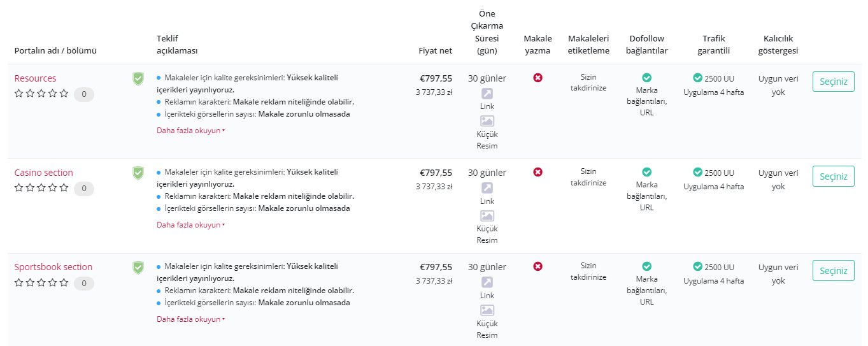Image resolution: width=868 pixels, height=346 pixels.
Task: Open the Sportsbook section portal link
Action: [53, 267]
